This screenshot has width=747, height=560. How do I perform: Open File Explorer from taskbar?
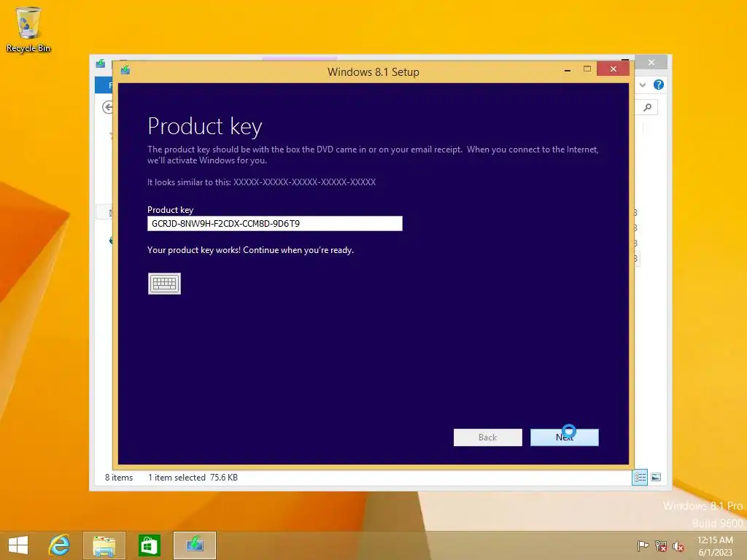[x=104, y=545]
